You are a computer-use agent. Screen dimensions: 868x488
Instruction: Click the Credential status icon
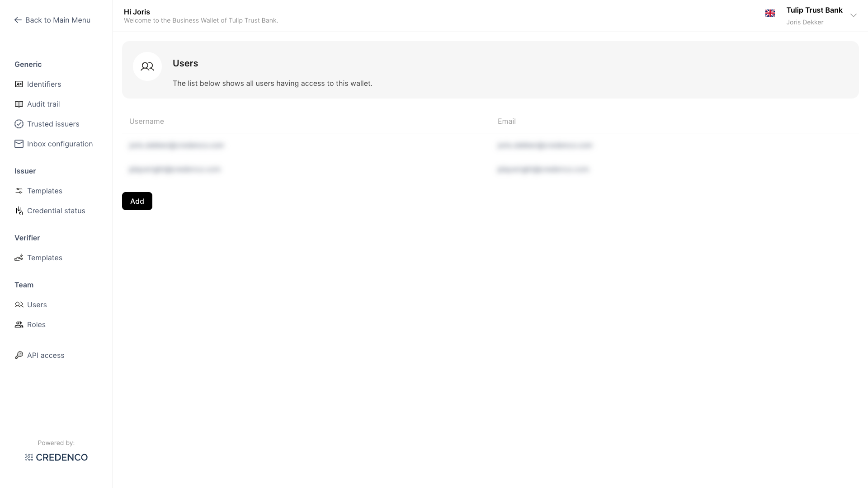[x=19, y=211]
